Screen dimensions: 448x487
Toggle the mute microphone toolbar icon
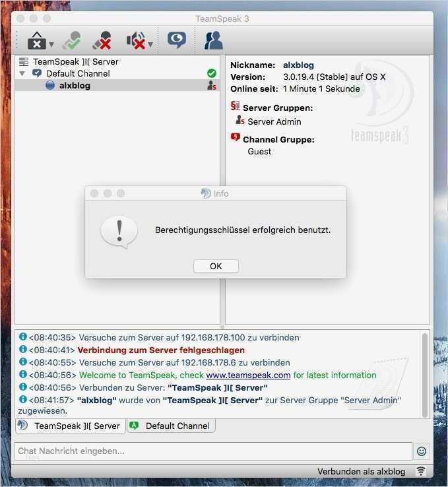(102, 41)
